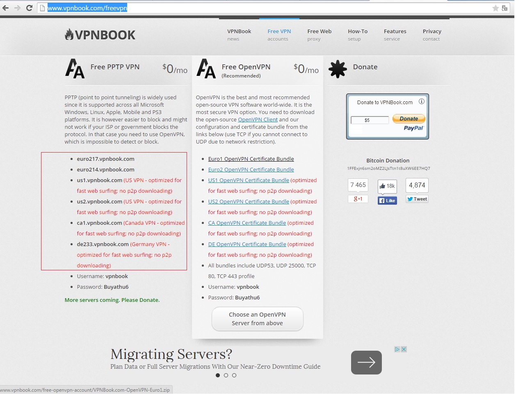
Task: Select the first ad carousel dot
Action: pyautogui.click(x=218, y=375)
